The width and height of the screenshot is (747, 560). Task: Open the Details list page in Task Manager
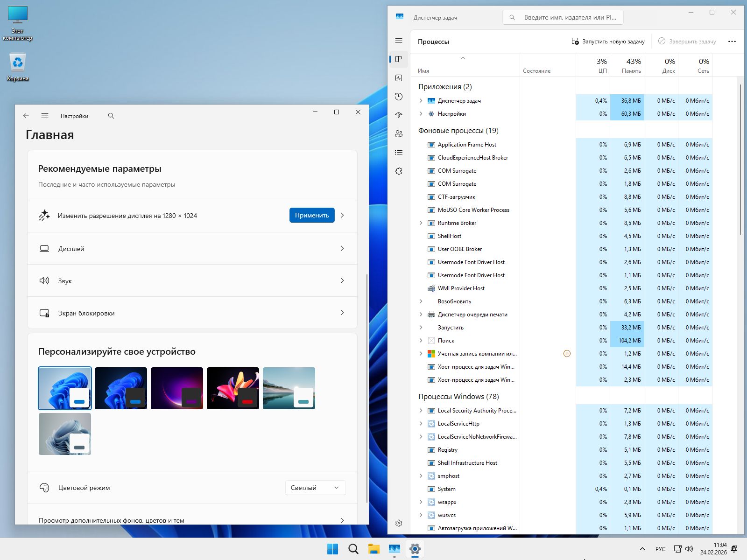coord(399,153)
